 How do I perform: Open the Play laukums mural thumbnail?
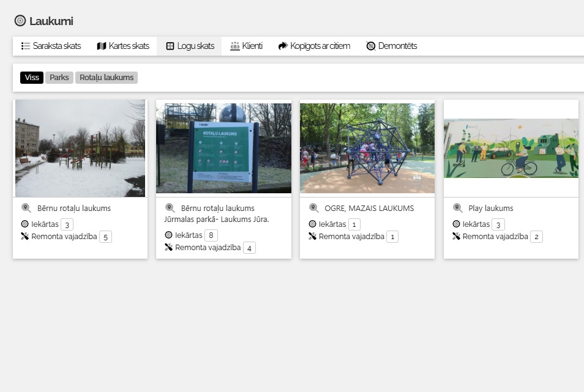[511, 148]
